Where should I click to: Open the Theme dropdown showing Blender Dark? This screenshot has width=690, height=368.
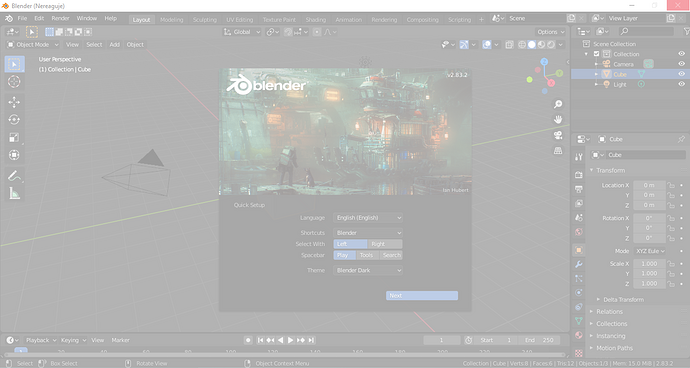click(368, 270)
